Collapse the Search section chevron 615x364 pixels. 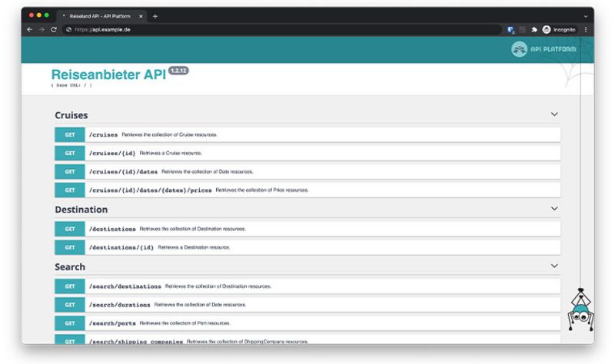click(553, 266)
